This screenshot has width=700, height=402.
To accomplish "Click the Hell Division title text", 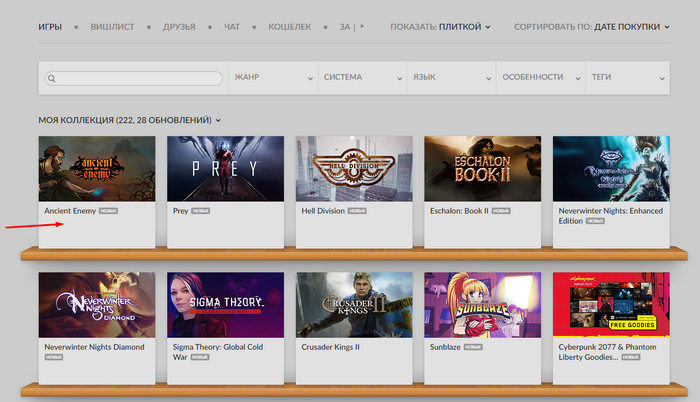I will click(x=323, y=211).
